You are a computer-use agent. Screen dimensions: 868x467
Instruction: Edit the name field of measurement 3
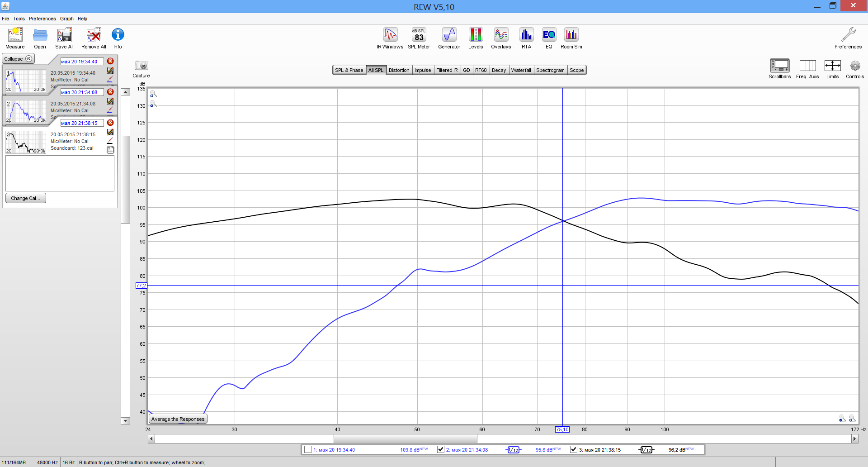(82, 123)
